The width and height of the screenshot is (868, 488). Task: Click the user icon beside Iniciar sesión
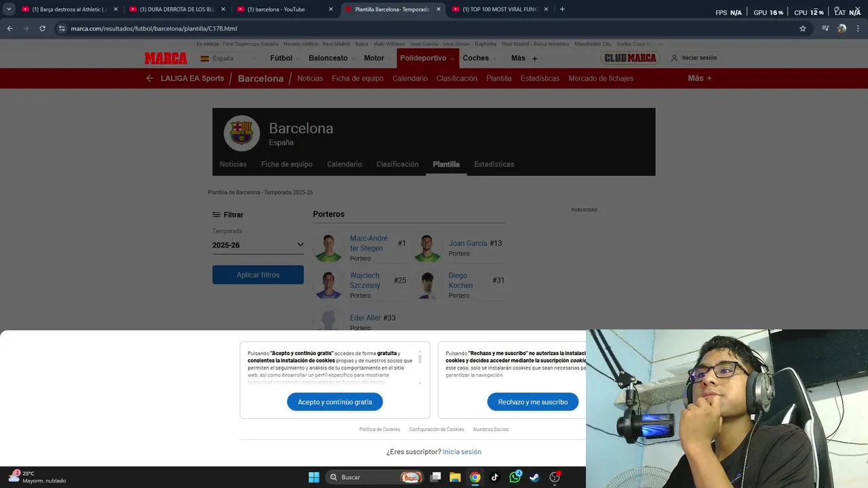pyautogui.click(x=674, y=58)
